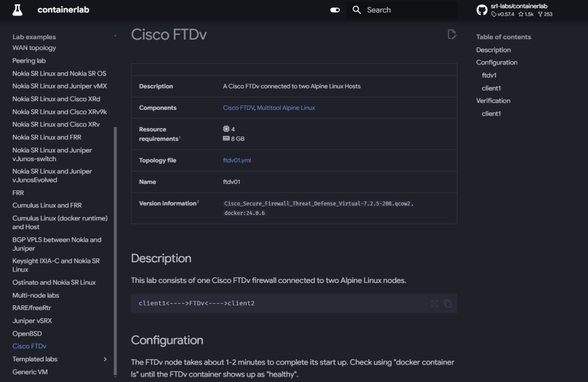Open Juniper vSRX lab example

pos(32,321)
